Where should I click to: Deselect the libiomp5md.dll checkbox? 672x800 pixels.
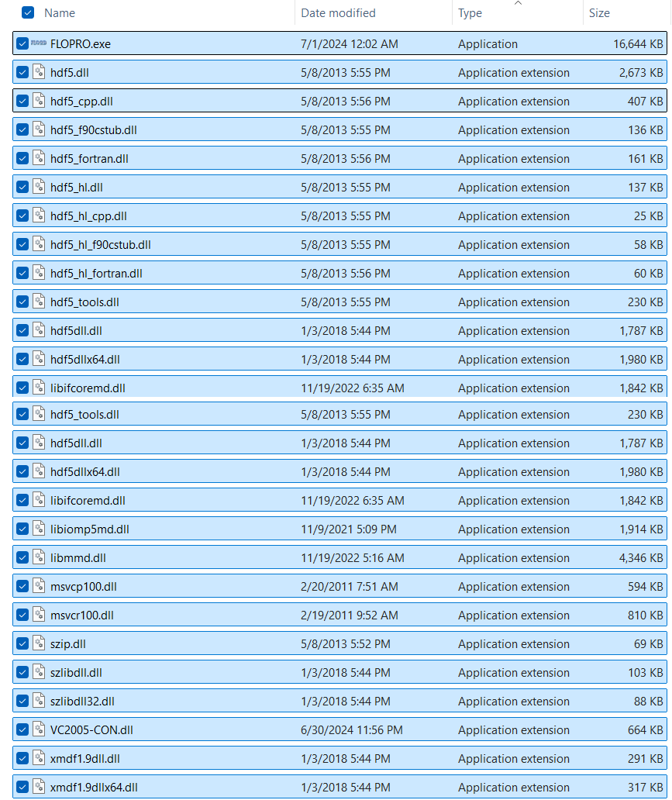pyautogui.click(x=22, y=529)
